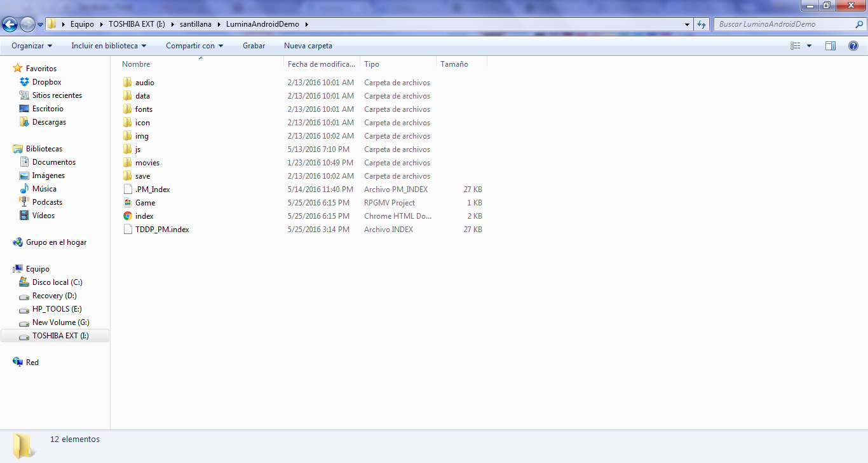Select the index Chrome HTML icon

tap(128, 216)
